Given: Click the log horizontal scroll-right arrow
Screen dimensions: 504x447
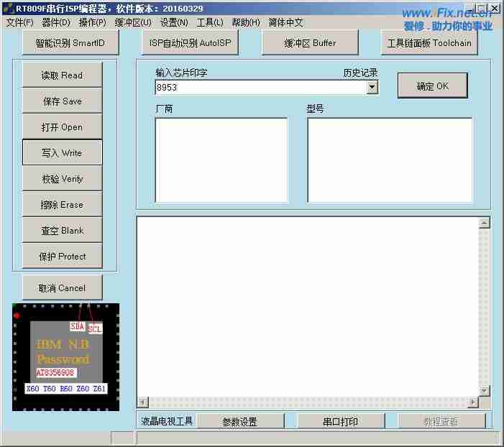Looking at the screenshot, I should tap(473, 402).
